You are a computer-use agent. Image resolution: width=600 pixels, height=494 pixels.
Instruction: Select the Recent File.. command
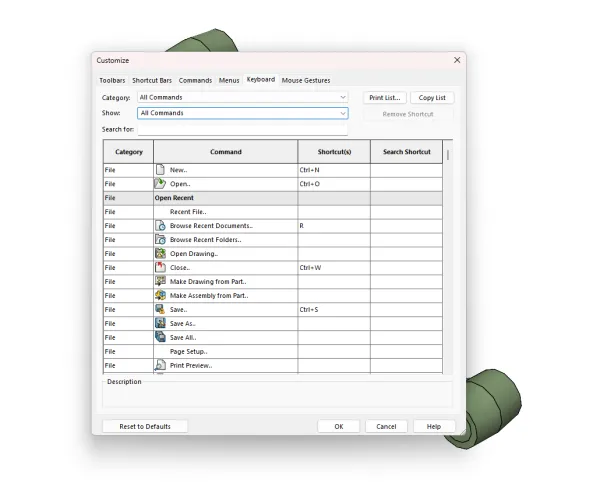[188, 212]
